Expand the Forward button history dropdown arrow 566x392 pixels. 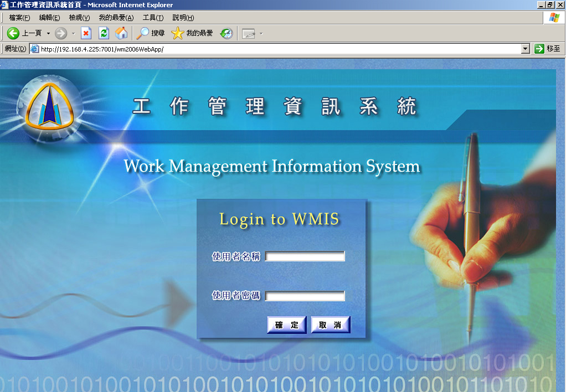(73, 33)
